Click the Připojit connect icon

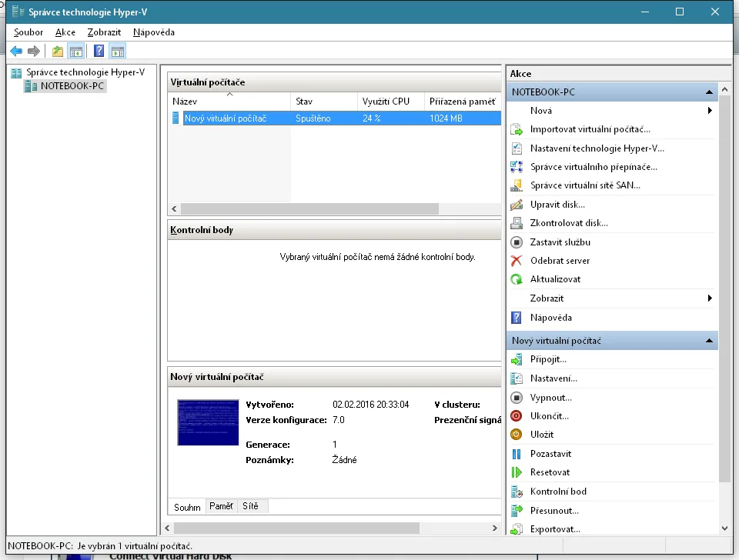tap(517, 359)
